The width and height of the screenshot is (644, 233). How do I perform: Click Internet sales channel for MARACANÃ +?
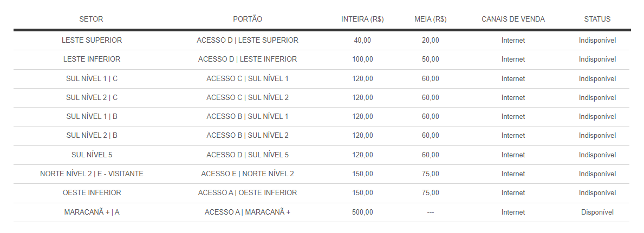coord(513,212)
